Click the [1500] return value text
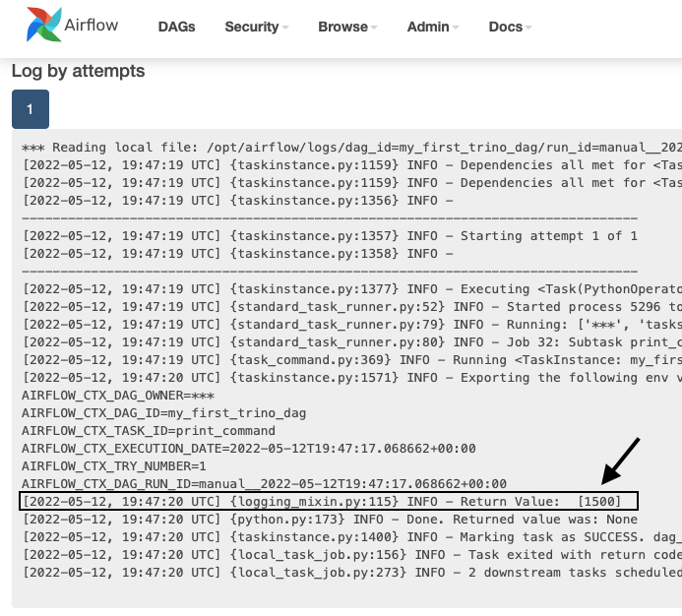The height and width of the screenshot is (616, 682). (x=600, y=502)
